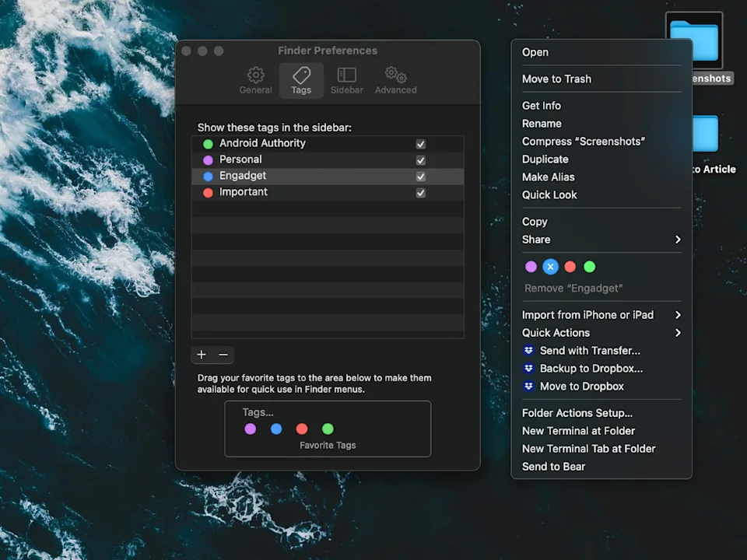747x560 pixels.
Task: Click Compress "Screenshots" option
Action: [584, 142]
